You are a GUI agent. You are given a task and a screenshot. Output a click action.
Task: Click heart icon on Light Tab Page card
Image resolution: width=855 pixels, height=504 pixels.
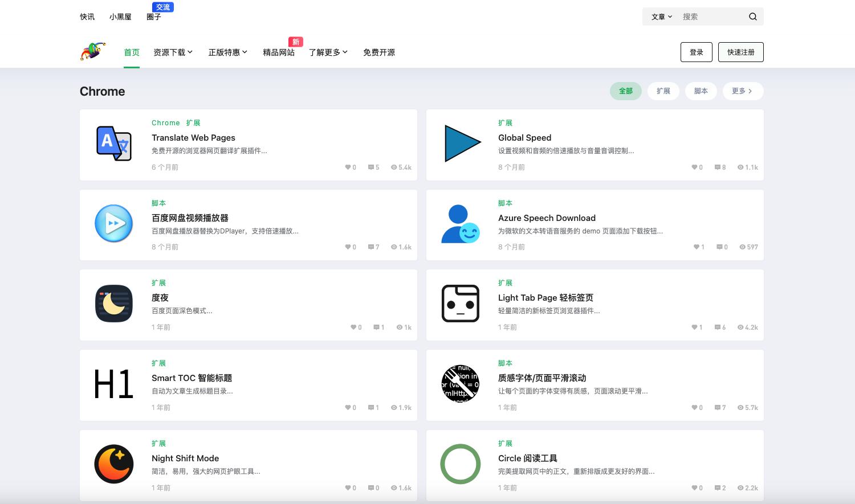(x=694, y=327)
